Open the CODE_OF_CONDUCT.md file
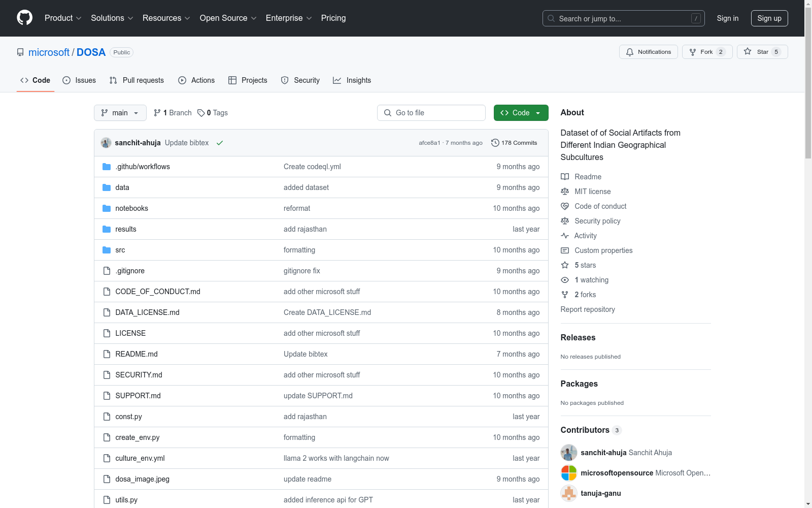The width and height of the screenshot is (812, 508). click(158, 292)
